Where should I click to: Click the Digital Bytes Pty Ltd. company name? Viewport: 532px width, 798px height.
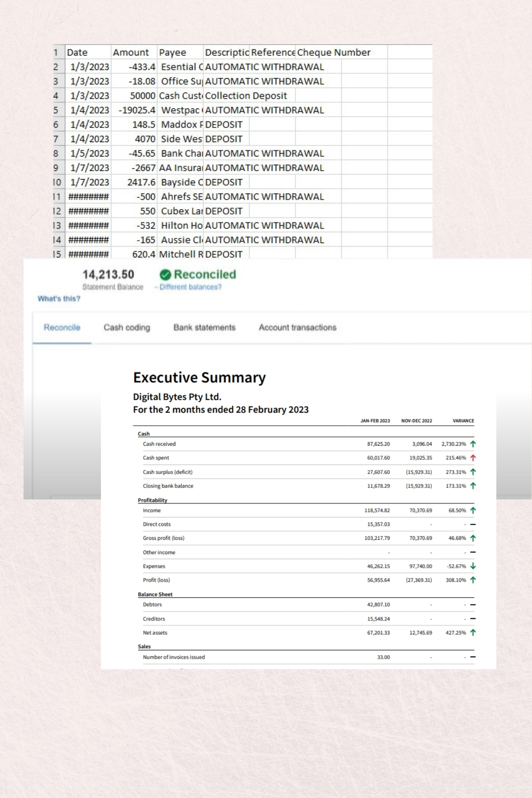point(177,397)
